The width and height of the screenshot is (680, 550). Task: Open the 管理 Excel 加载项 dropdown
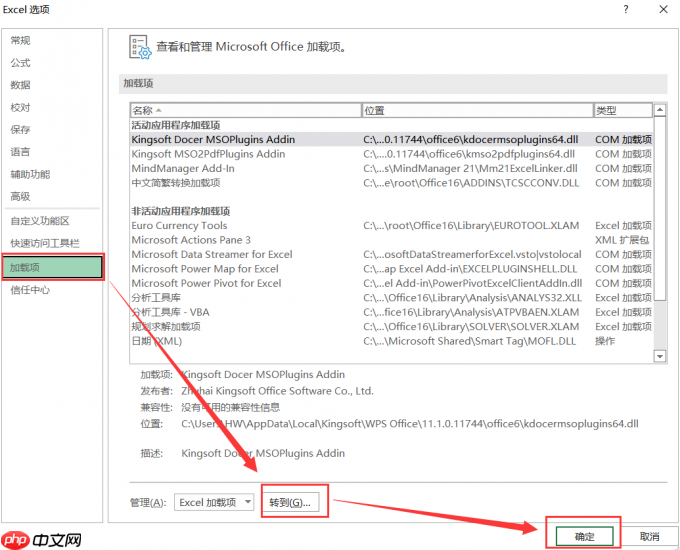[214, 502]
